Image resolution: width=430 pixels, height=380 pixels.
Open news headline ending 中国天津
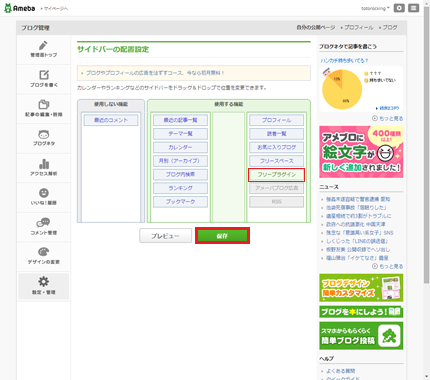tap(355, 224)
